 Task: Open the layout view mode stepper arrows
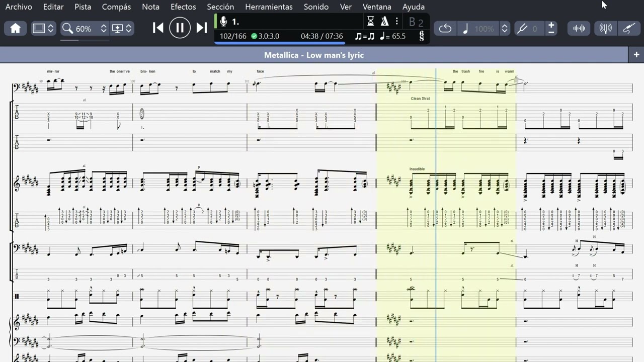click(x=51, y=29)
